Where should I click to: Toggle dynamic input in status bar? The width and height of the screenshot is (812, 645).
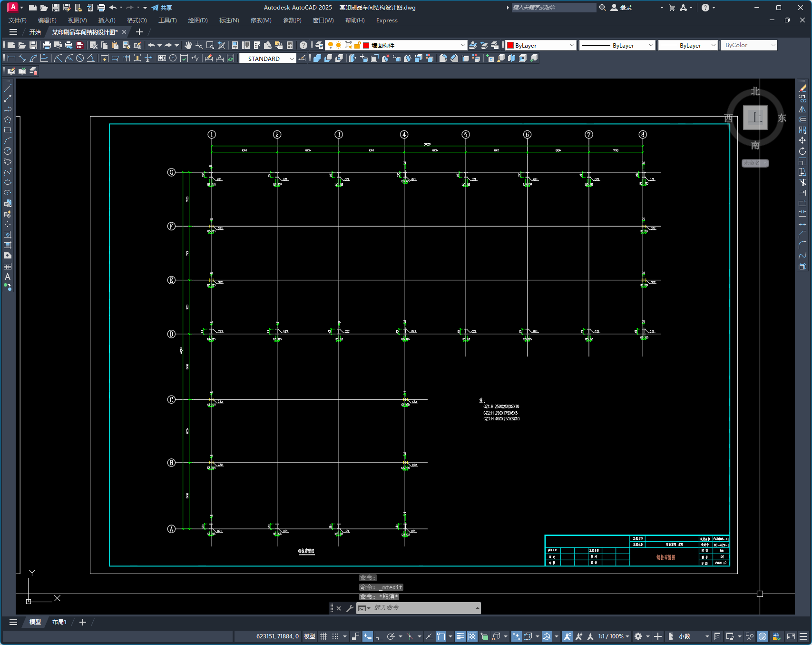pos(367,636)
